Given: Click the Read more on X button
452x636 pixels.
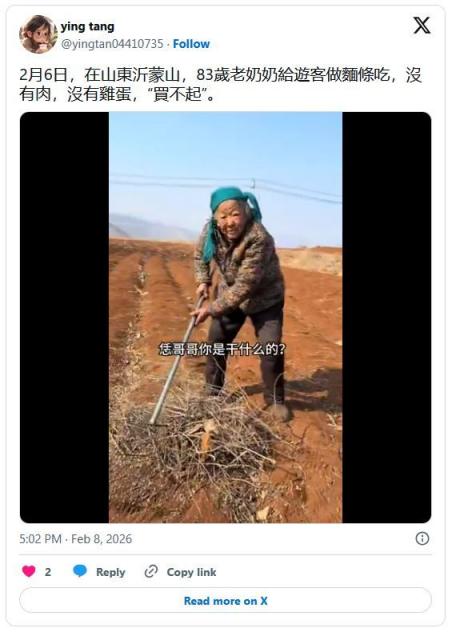Looking at the screenshot, I should coord(225,600).
